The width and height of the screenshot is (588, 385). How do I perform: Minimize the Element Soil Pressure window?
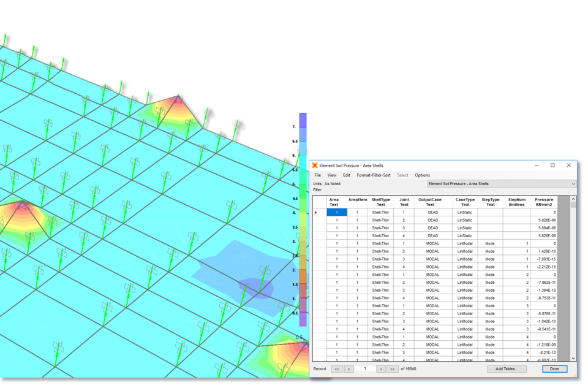pyautogui.click(x=537, y=166)
